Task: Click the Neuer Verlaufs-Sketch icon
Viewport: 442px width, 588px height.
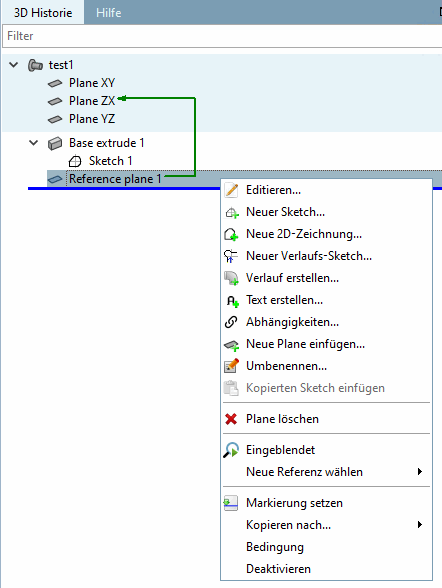Action: (231, 256)
